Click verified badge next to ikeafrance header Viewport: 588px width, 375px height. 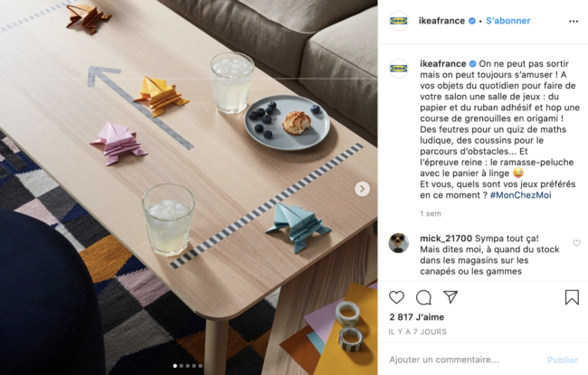tap(472, 21)
